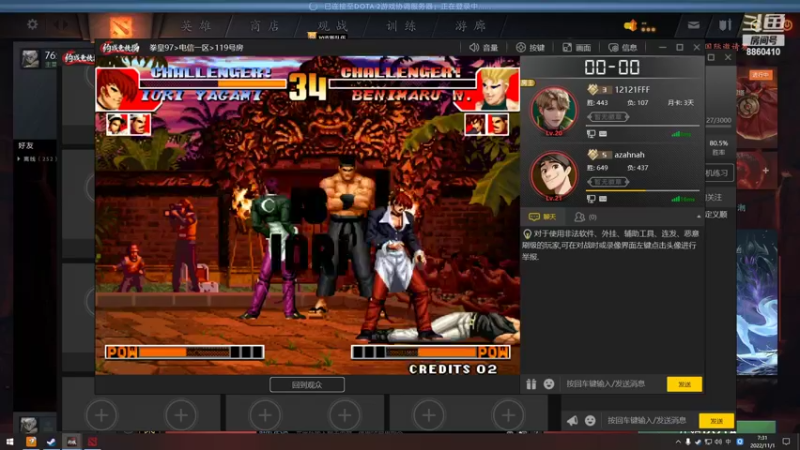Click the Dota armory shield icon
This screenshot has height=450, width=800.
[725, 25]
